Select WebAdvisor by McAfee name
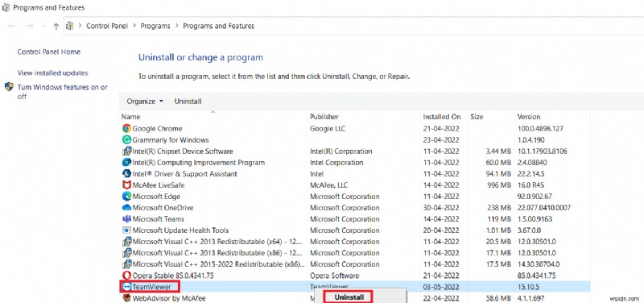Screen dimensions: 644x303 (169, 297)
